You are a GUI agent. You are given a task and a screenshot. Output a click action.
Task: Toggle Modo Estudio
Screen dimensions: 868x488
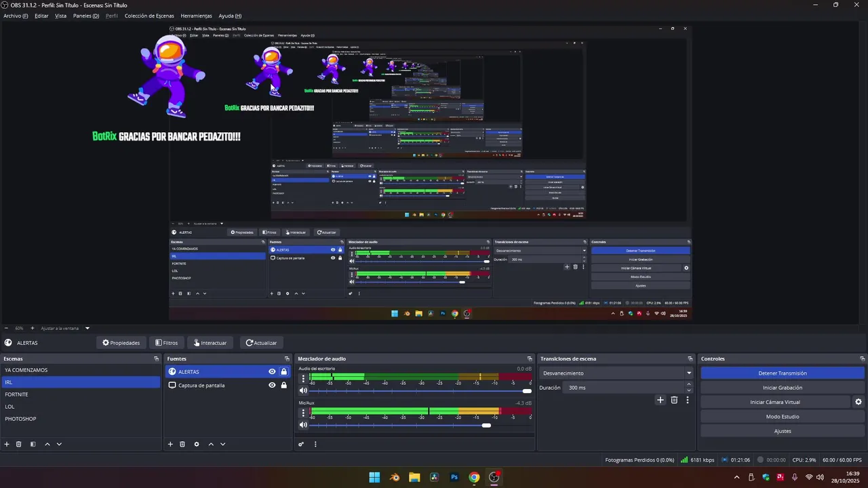[x=783, y=417]
